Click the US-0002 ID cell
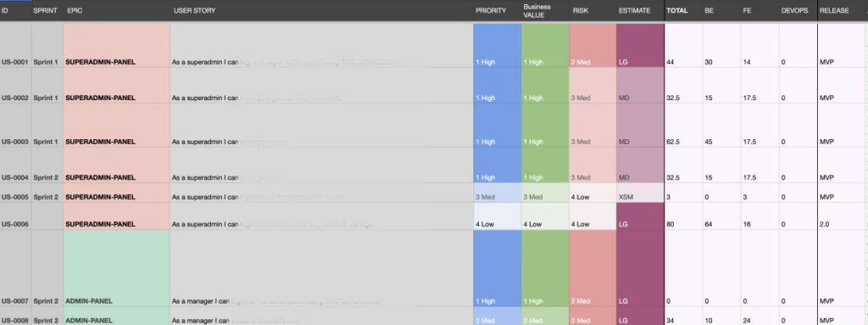Screen dimensions: 868x325 [15, 86]
